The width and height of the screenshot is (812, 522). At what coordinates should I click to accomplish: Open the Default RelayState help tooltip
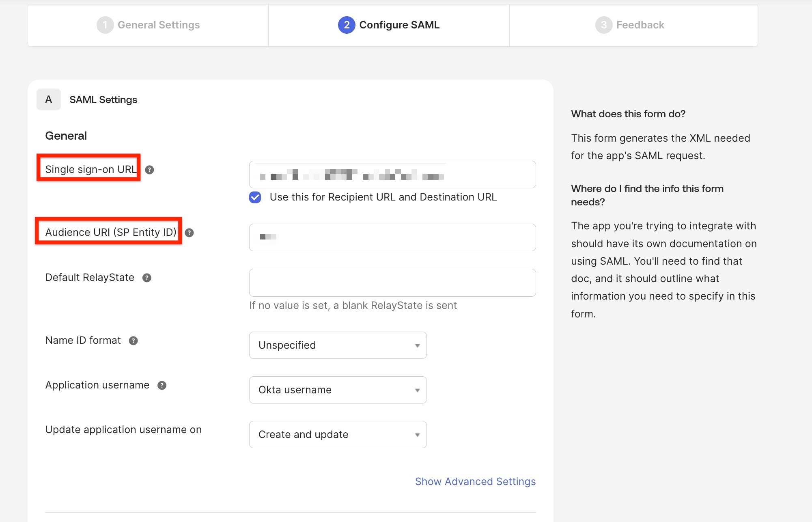point(147,278)
